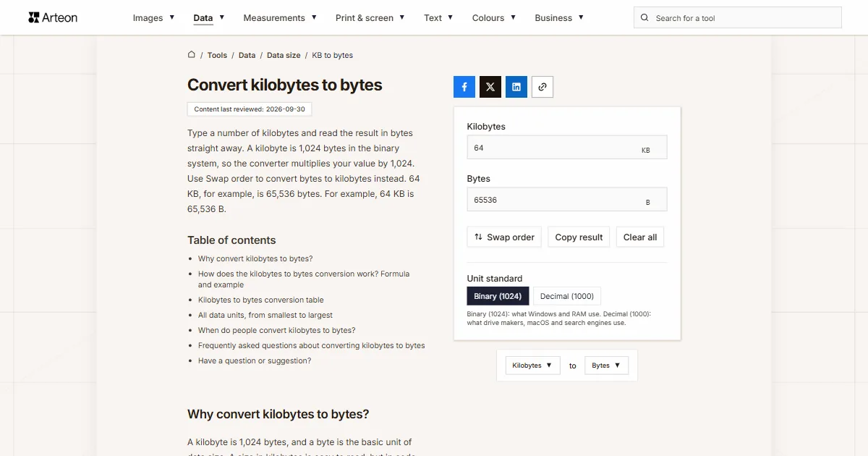The width and height of the screenshot is (868, 456).
Task: Clear all converter fields
Action: pyautogui.click(x=640, y=237)
